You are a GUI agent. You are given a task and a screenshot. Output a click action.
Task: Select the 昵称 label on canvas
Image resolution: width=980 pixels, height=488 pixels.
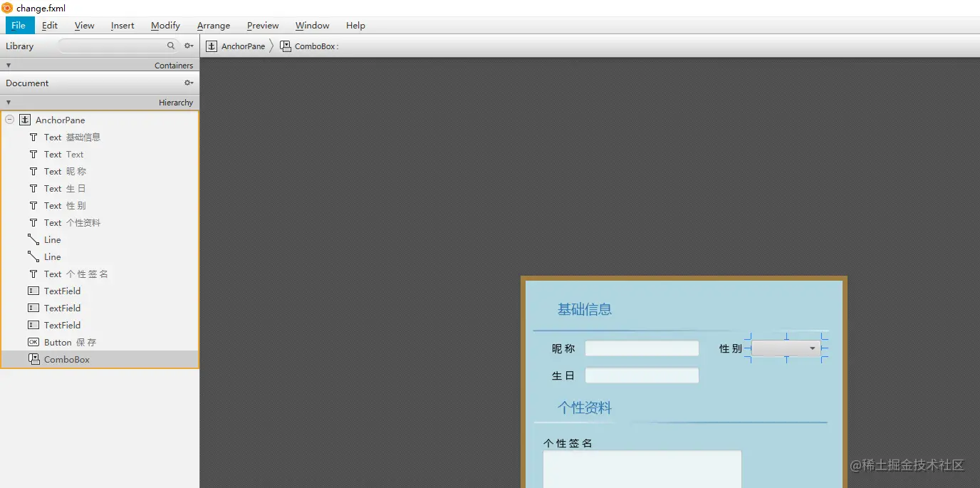563,348
